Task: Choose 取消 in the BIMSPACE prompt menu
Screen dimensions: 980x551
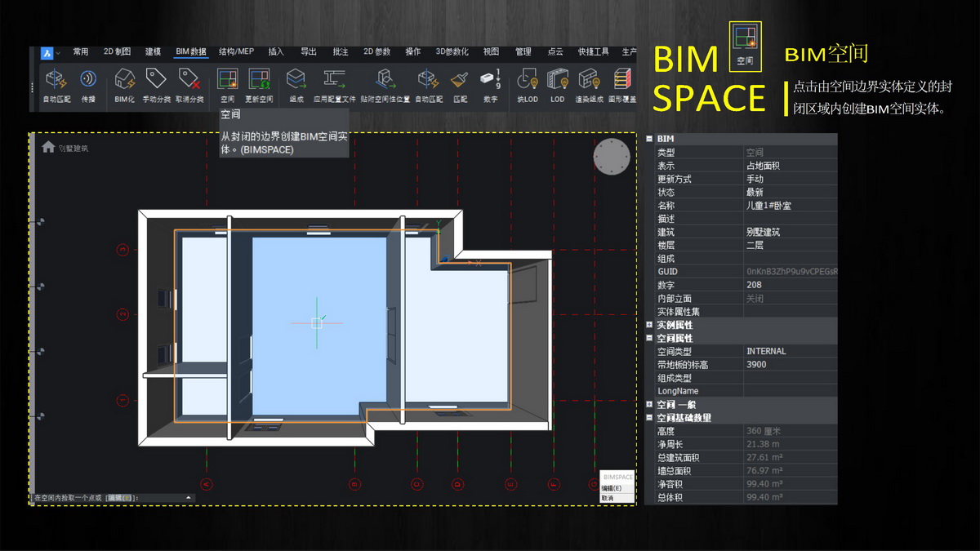Action: point(608,498)
